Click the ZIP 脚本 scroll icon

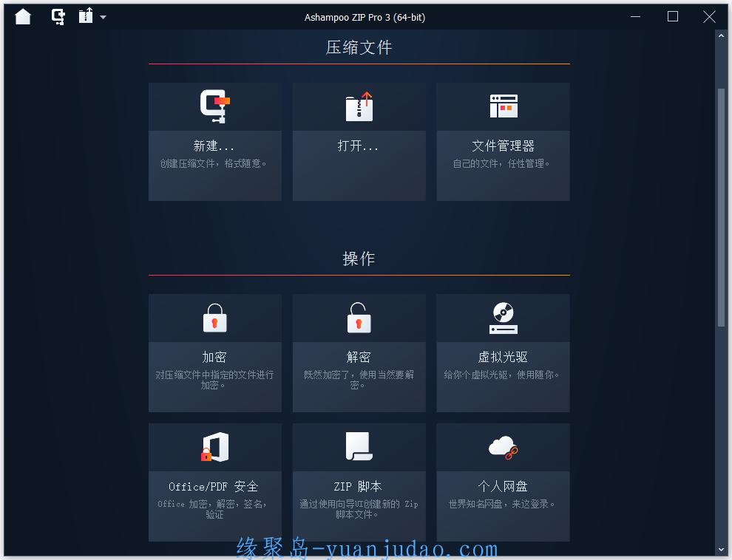click(359, 446)
